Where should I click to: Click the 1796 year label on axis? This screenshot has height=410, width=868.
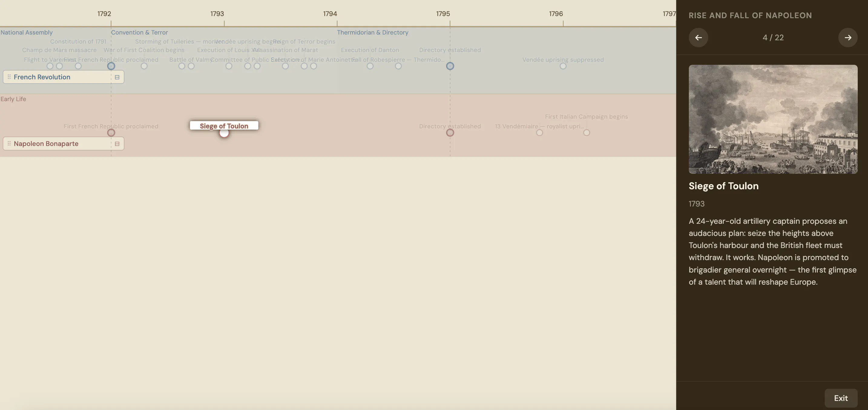coord(556,14)
